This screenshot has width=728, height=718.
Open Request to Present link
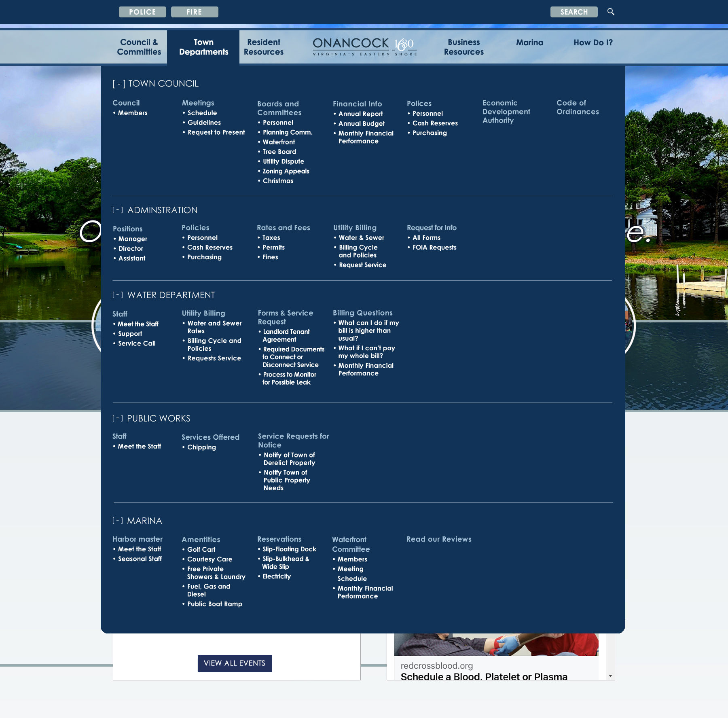tap(216, 132)
